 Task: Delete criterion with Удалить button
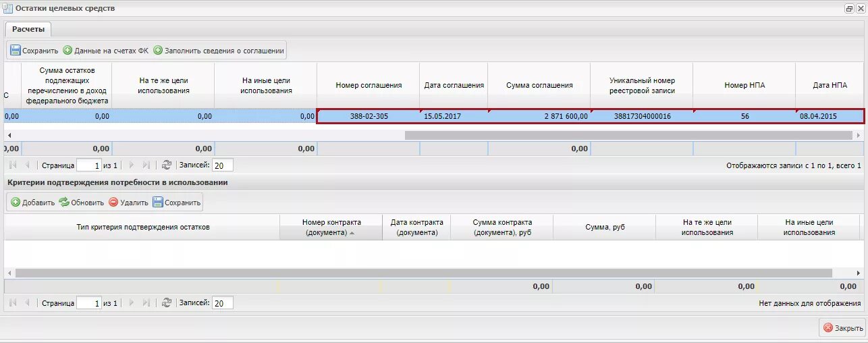128,203
